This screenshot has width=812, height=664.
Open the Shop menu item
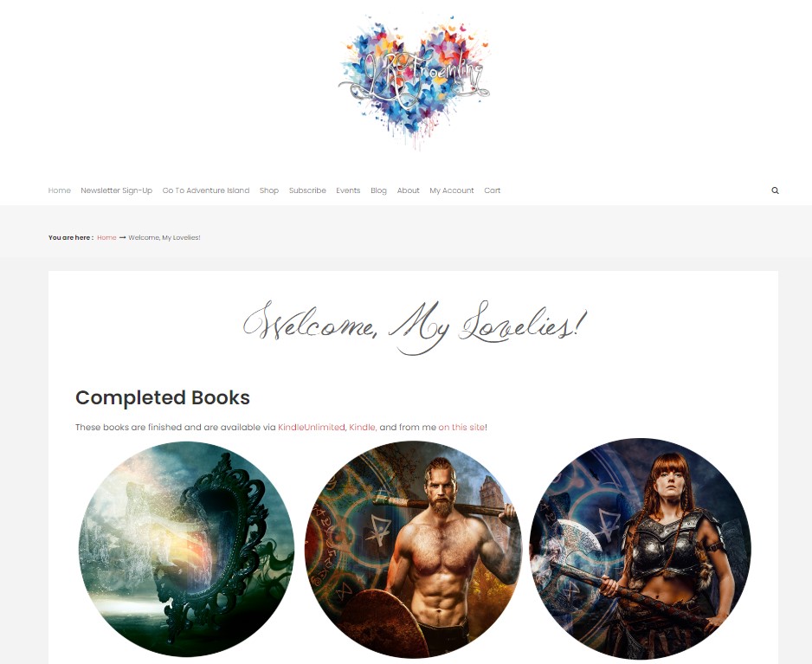(269, 190)
